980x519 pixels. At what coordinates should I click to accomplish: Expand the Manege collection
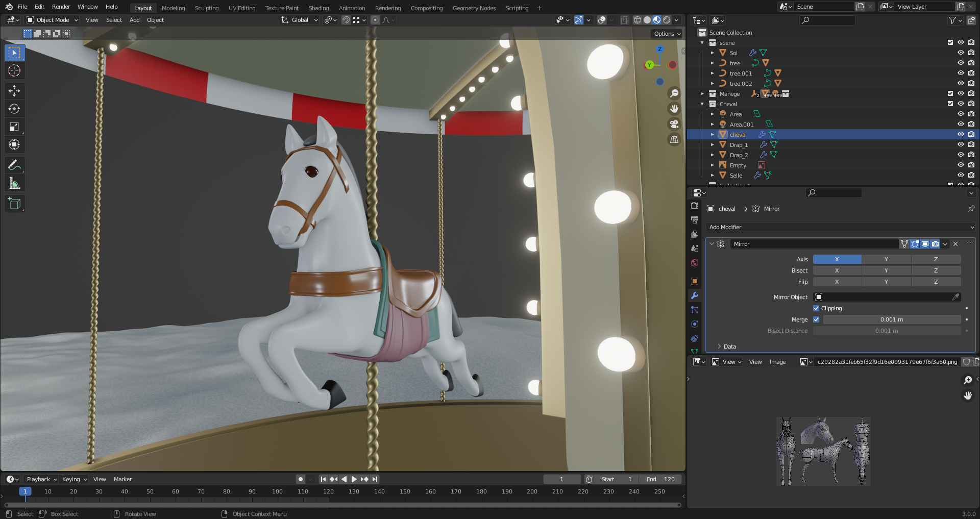[702, 94]
